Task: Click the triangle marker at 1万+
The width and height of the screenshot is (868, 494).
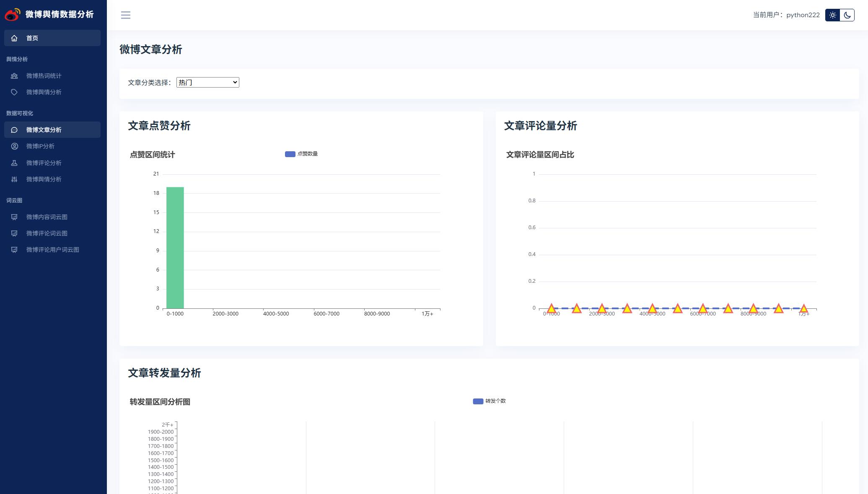Action: [x=803, y=309]
